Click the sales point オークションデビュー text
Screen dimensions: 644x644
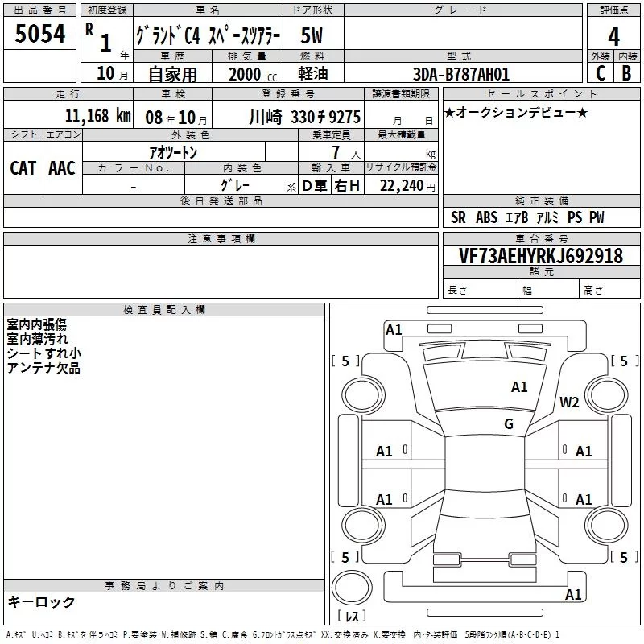pyautogui.click(x=516, y=112)
